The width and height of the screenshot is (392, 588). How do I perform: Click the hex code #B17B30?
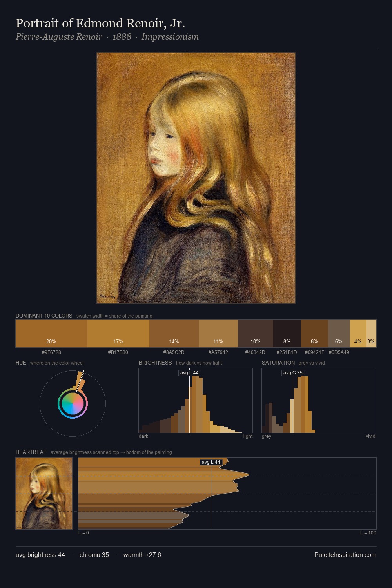point(118,352)
